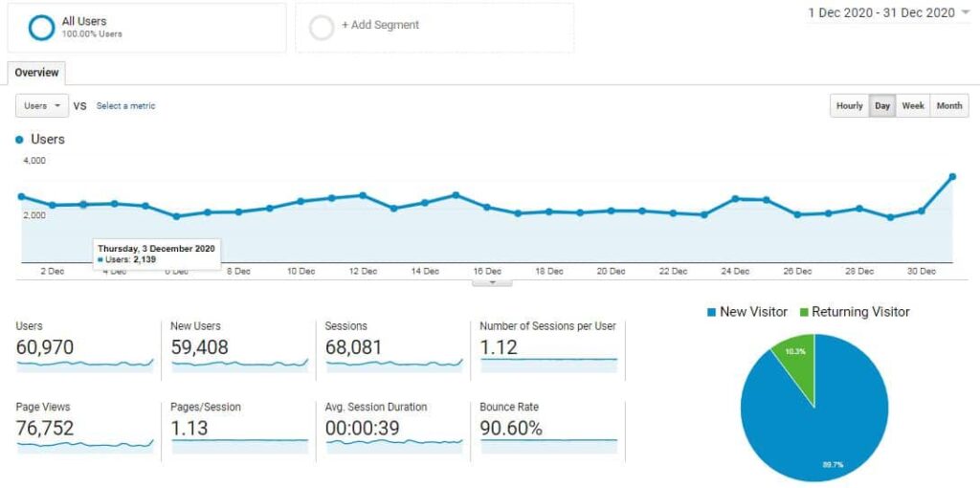Switch chart granularity to Month

tap(949, 105)
